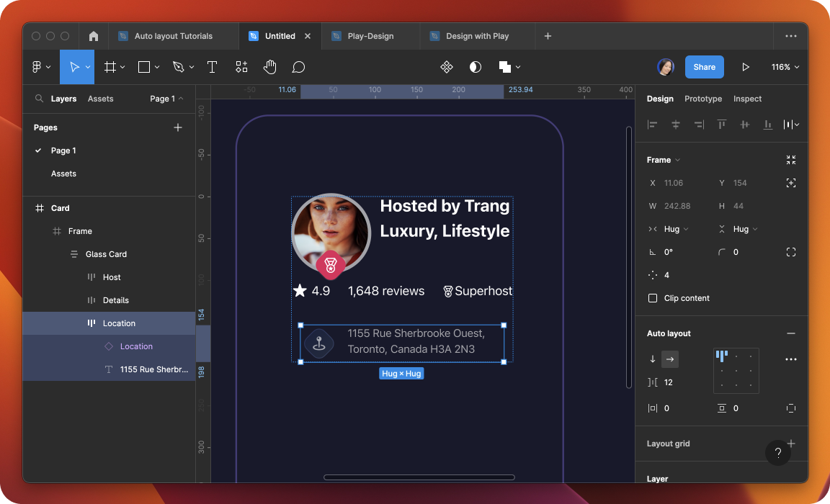Open the 116% zoom dropdown
830x504 pixels.
click(x=785, y=67)
